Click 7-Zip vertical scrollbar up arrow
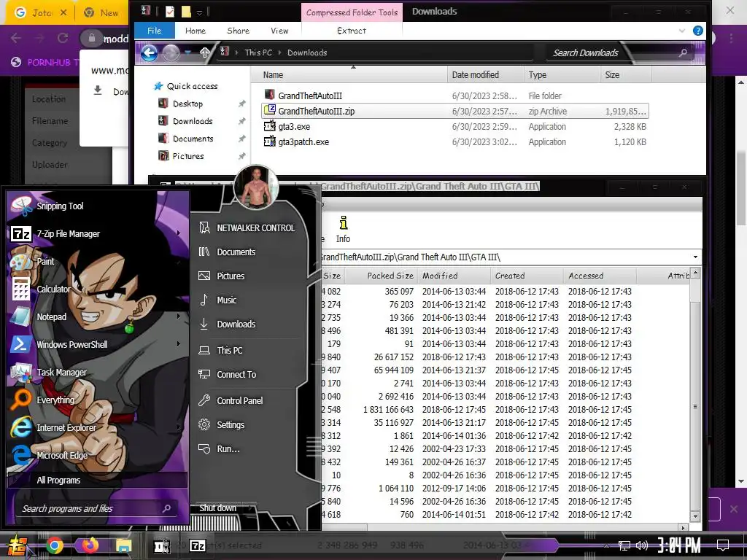Image resolution: width=747 pixels, height=560 pixels. [695, 273]
